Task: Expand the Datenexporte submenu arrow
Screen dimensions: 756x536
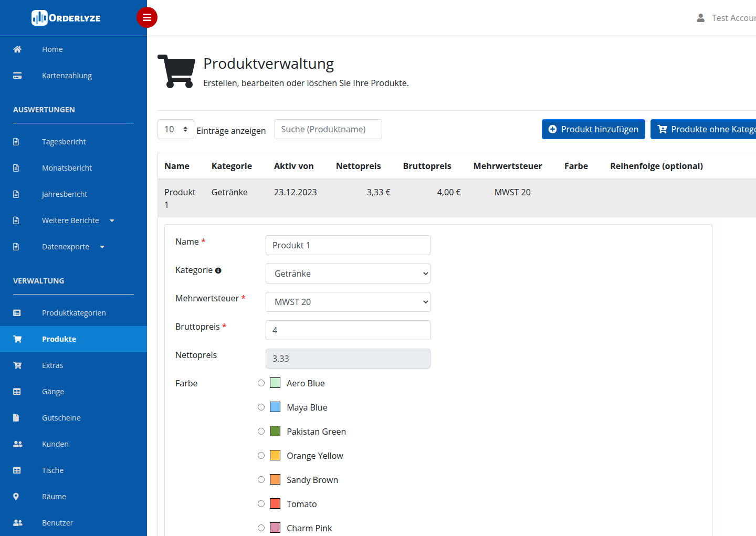Action: tap(102, 247)
